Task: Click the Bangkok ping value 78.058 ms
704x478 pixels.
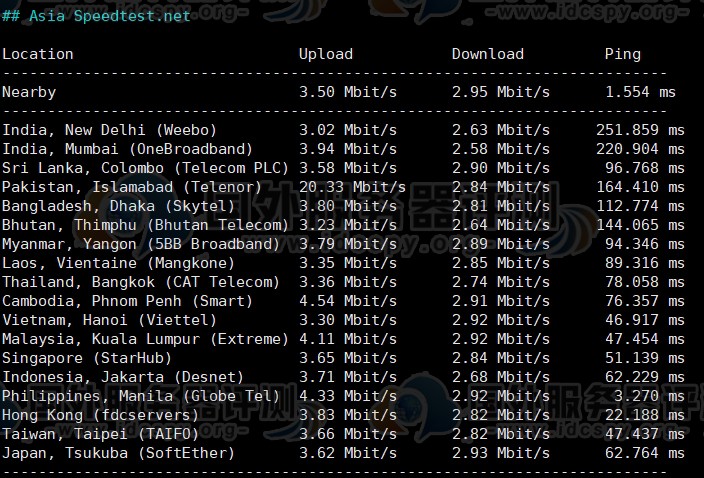Action: [x=645, y=282]
